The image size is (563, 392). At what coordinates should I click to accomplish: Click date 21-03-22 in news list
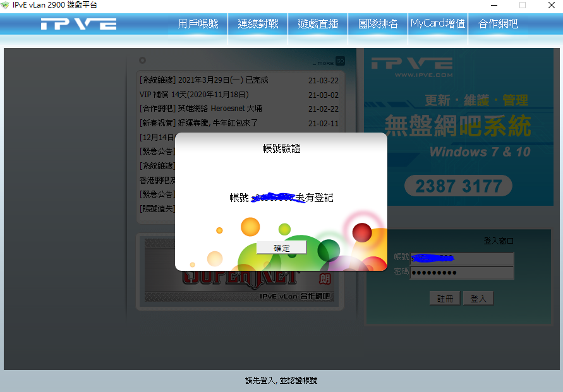coord(323,81)
